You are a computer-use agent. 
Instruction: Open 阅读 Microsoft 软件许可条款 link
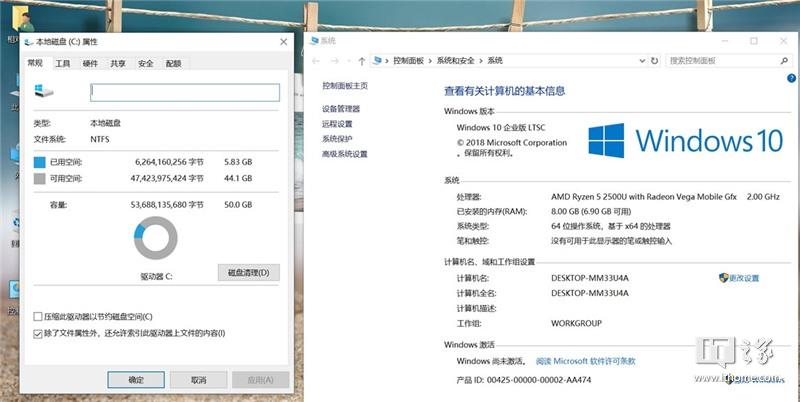[585, 361]
